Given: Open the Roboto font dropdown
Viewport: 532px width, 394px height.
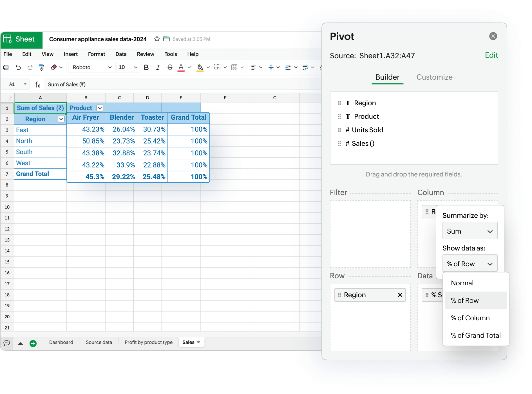Looking at the screenshot, I should point(92,67).
